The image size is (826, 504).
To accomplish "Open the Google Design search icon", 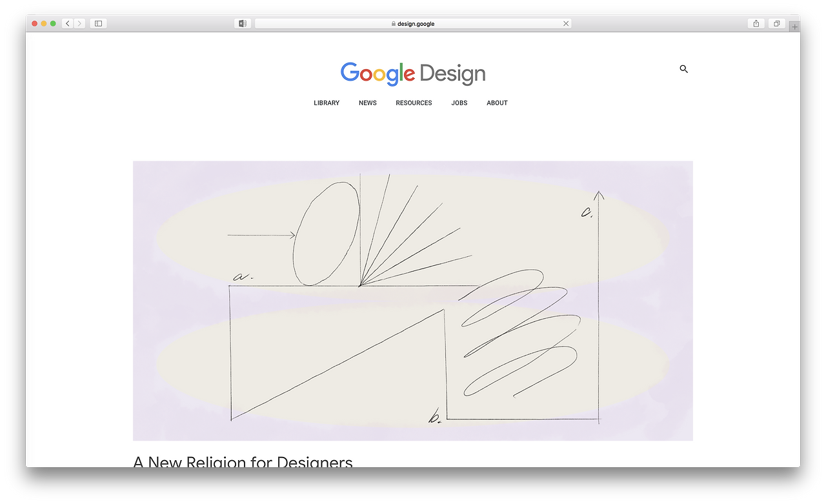I will click(684, 69).
